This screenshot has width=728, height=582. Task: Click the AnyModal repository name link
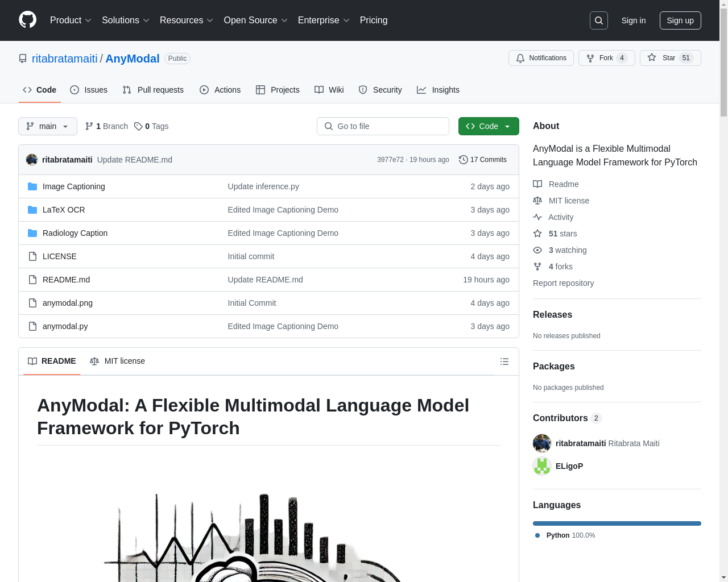click(x=133, y=59)
